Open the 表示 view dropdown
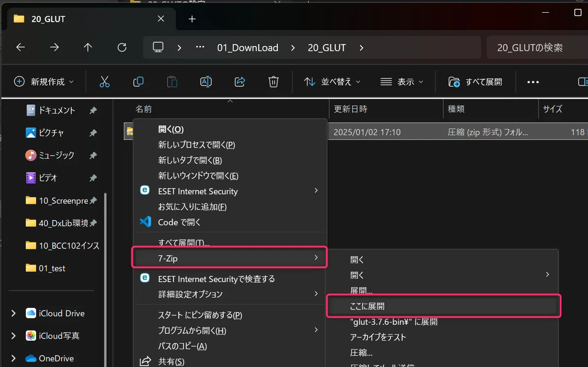This screenshot has width=588, height=367. click(402, 82)
